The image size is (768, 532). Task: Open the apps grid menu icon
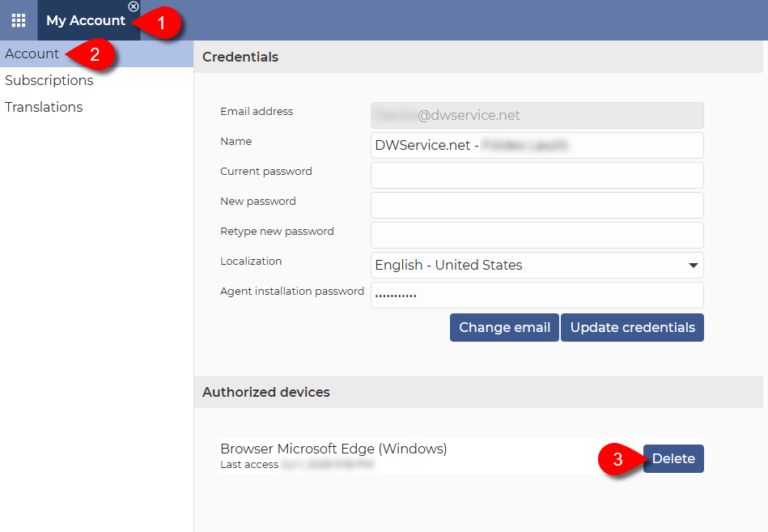coord(19,21)
